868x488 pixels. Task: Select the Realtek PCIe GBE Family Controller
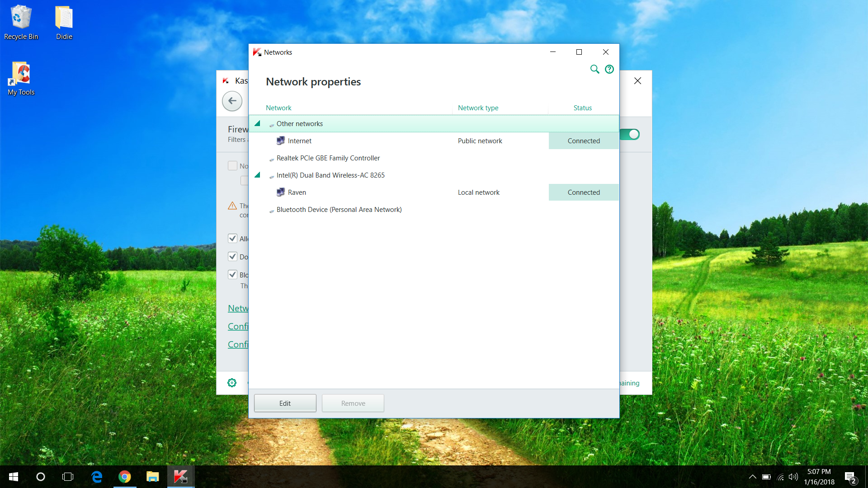click(328, 158)
